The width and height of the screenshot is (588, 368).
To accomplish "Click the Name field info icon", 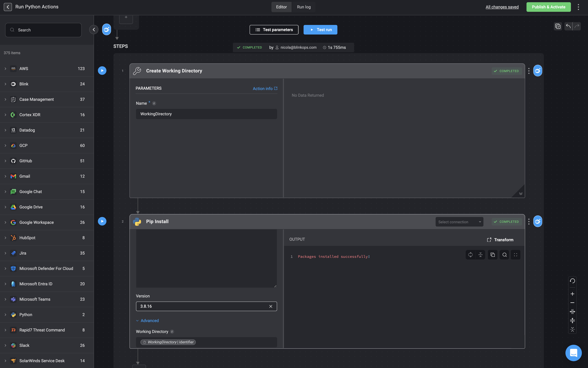I will click(x=154, y=103).
